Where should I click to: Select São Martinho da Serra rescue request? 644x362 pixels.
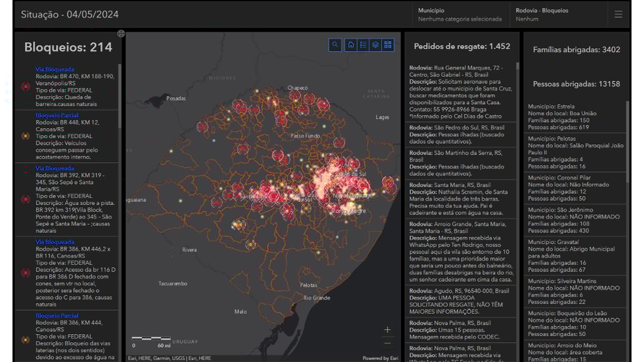click(460, 163)
